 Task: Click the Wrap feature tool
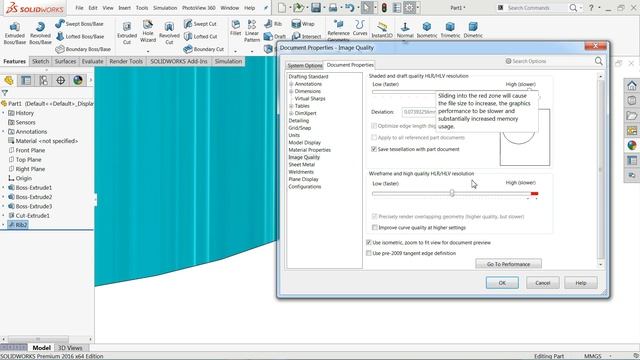pyautogui.click(x=303, y=24)
